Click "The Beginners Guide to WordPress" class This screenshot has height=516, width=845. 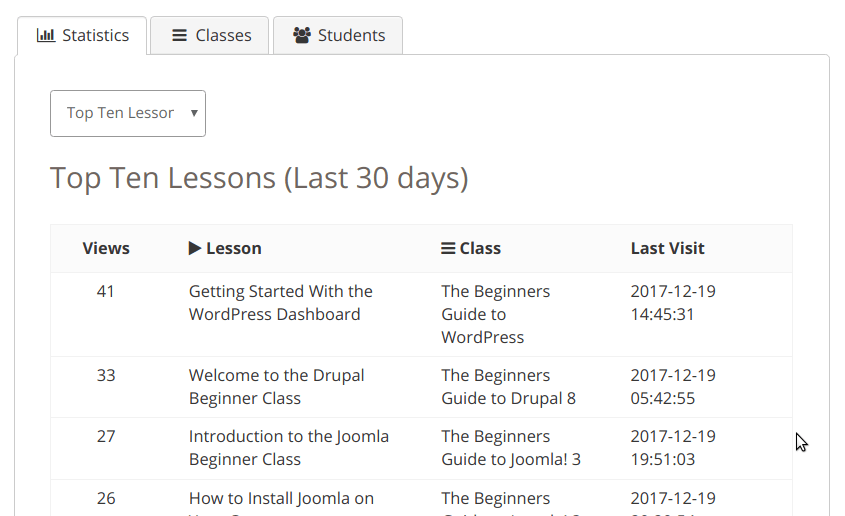tap(495, 314)
